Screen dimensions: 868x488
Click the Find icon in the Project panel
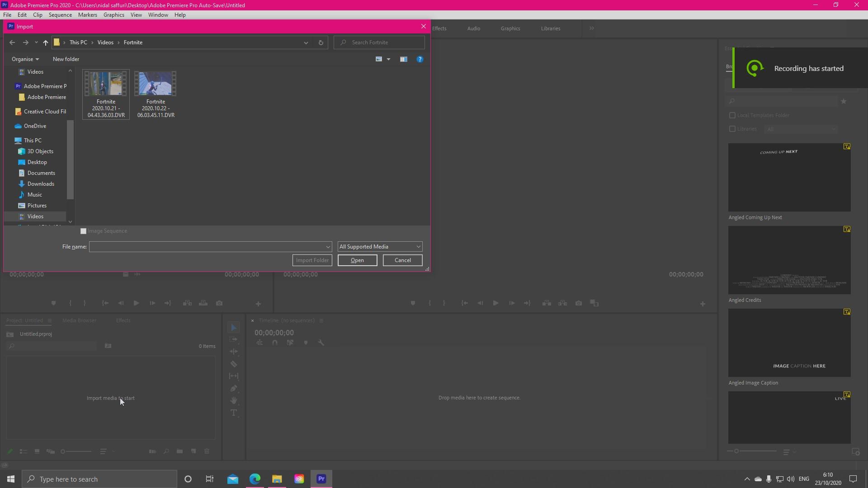click(x=166, y=451)
